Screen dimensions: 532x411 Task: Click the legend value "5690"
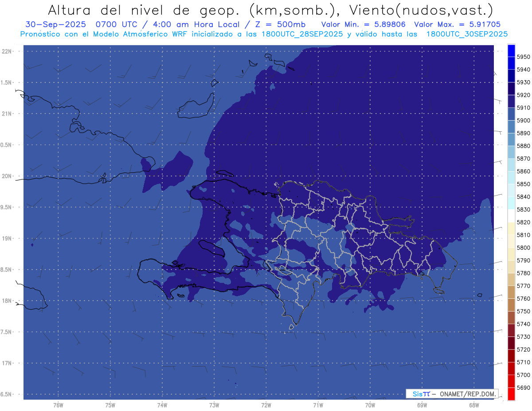523,388
